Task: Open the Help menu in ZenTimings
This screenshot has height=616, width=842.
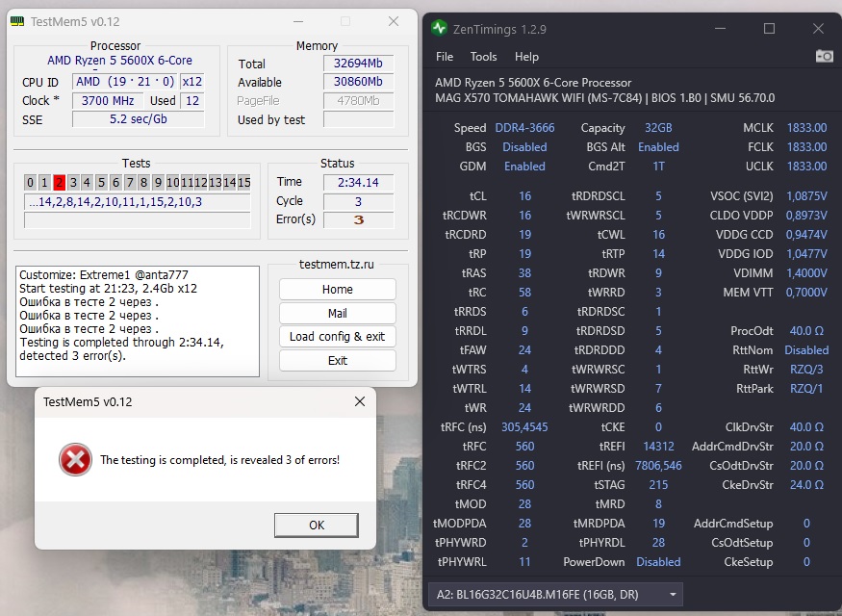Action: 526,57
